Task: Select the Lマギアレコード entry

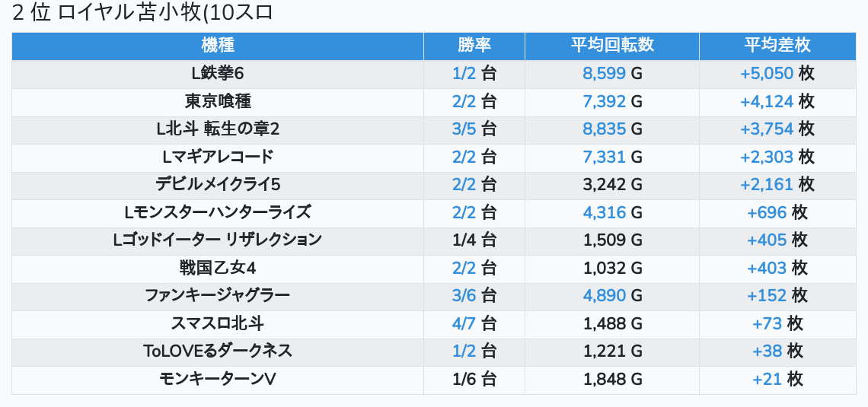Action: (x=218, y=157)
